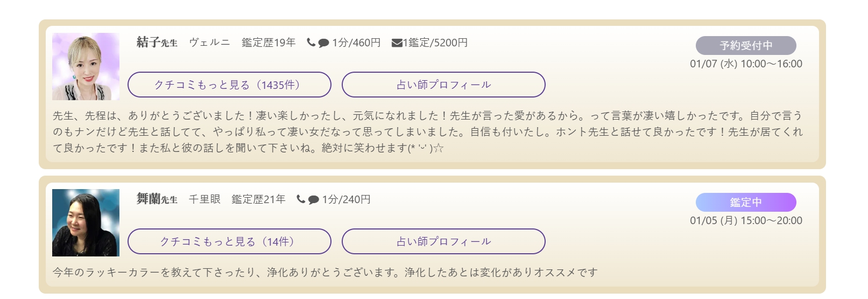
Task: Click the 予約受付中 status badge
Action: (746, 45)
